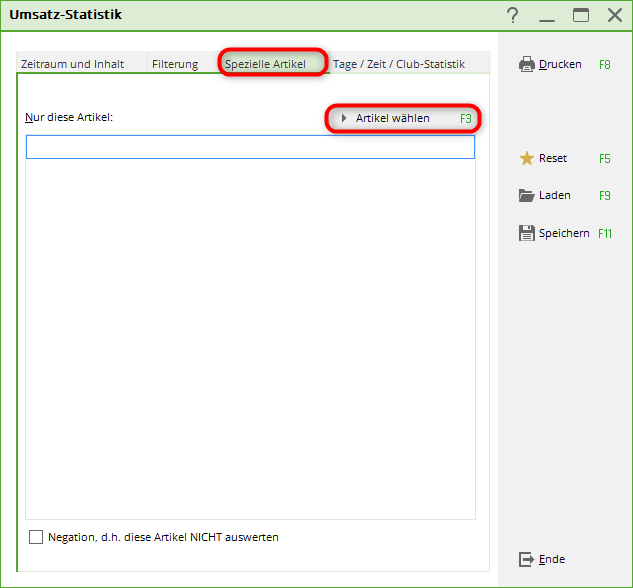Screen dimensions: 633x588
Task: Click the open folder icon for Laden
Action: tap(526, 196)
